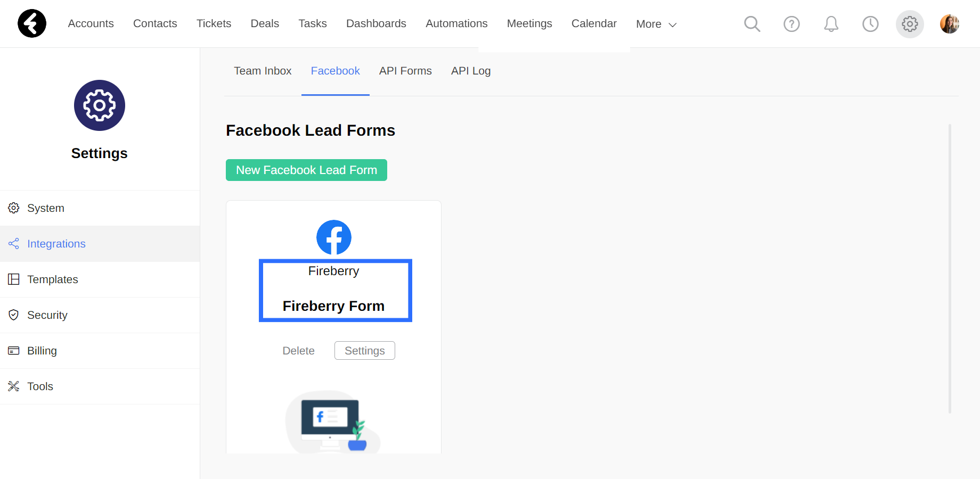Click the Fireberry page name text

pos(334,271)
